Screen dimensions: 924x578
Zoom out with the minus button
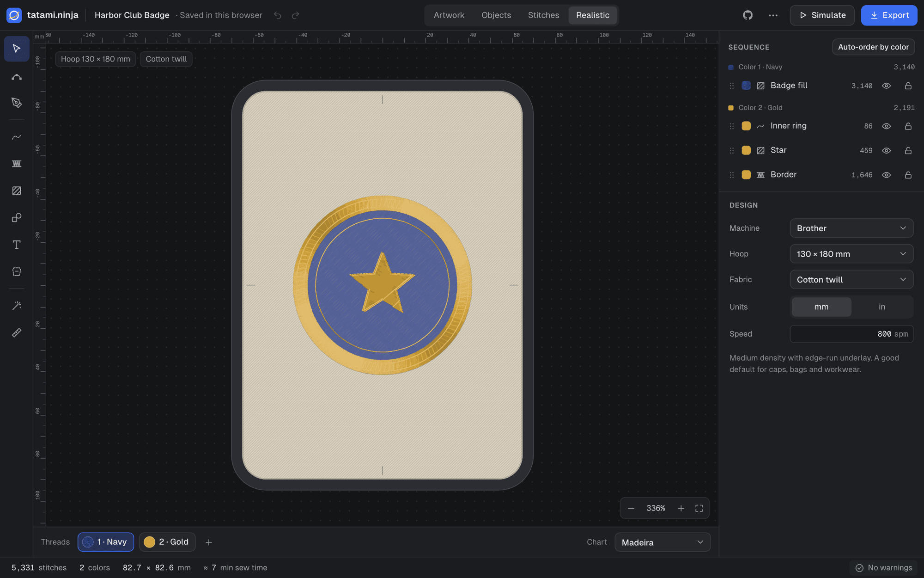pos(631,508)
